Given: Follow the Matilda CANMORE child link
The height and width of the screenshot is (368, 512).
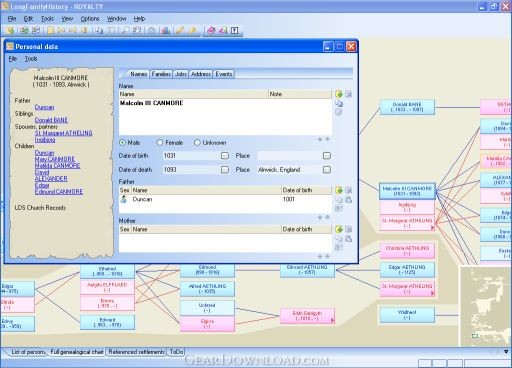Looking at the screenshot, I should [x=57, y=165].
